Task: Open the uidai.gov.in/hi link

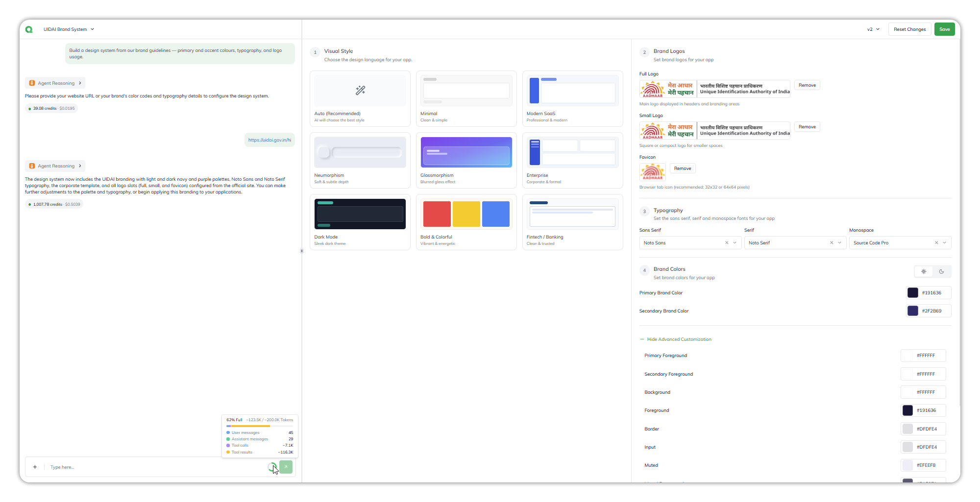Action: coord(269,140)
